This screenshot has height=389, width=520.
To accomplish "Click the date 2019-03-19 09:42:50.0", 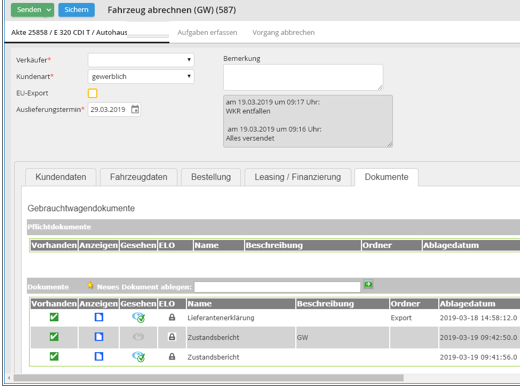I will click(x=478, y=337).
